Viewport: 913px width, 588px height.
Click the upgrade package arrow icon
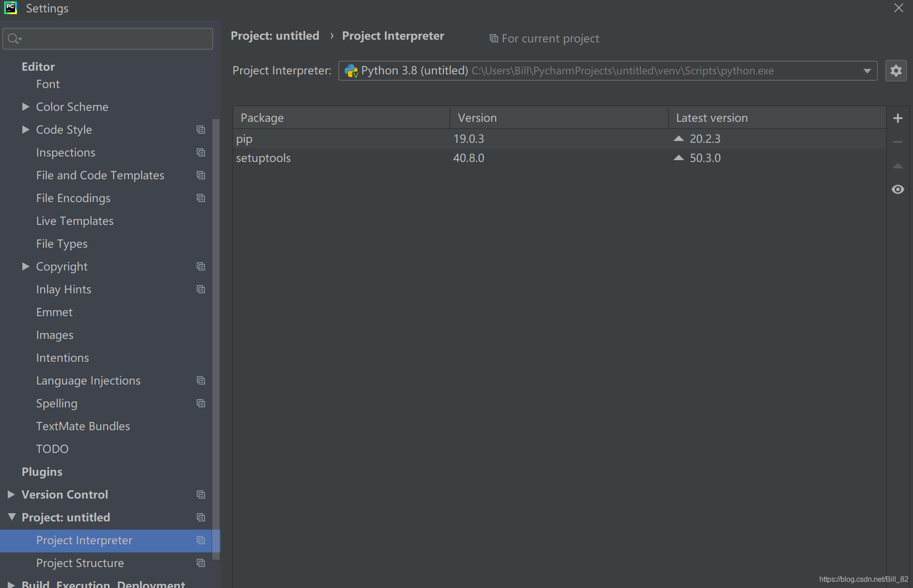click(x=897, y=166)
